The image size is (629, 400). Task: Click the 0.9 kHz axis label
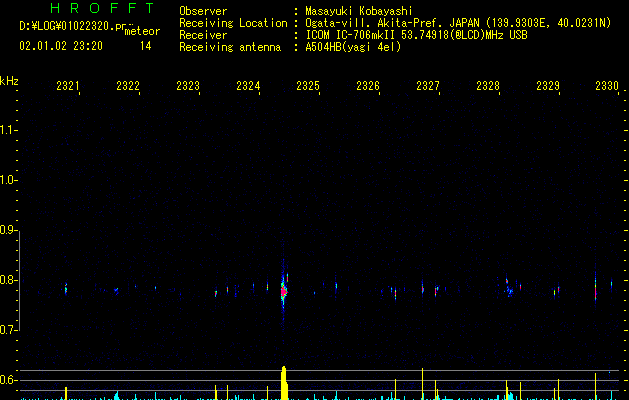pos(8,230)
